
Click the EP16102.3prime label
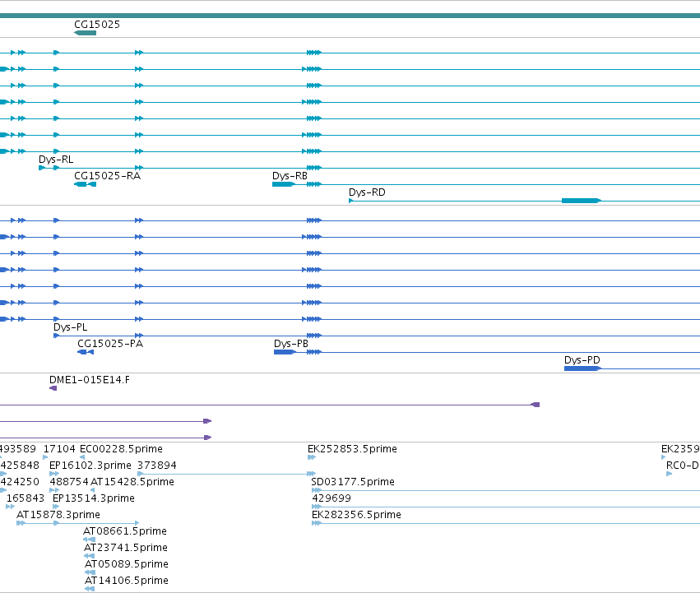(90, 466)
